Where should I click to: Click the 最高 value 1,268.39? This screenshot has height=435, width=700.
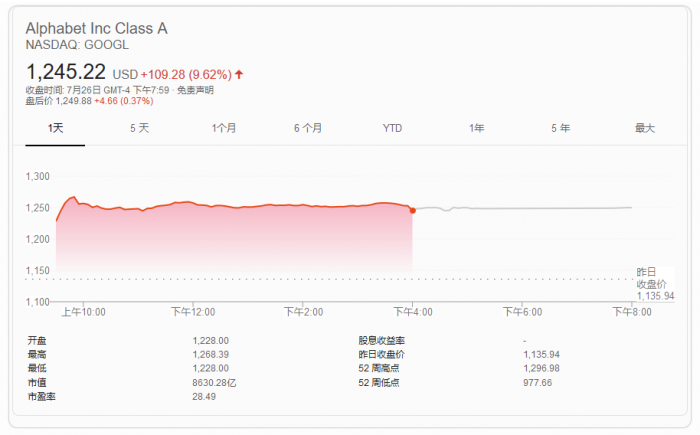211,355
